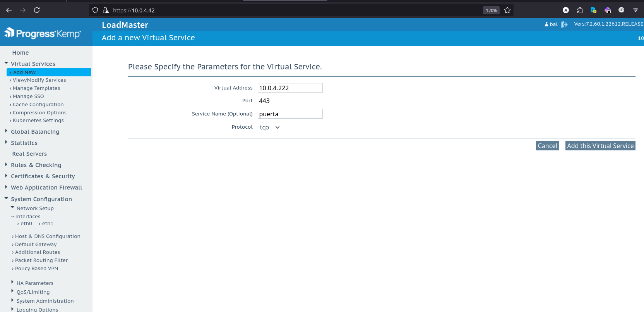This screenshot has width=644, height=312.
Task: Open the eth1 interface settings
Action: pyautogui.click(x=48, y=224)
